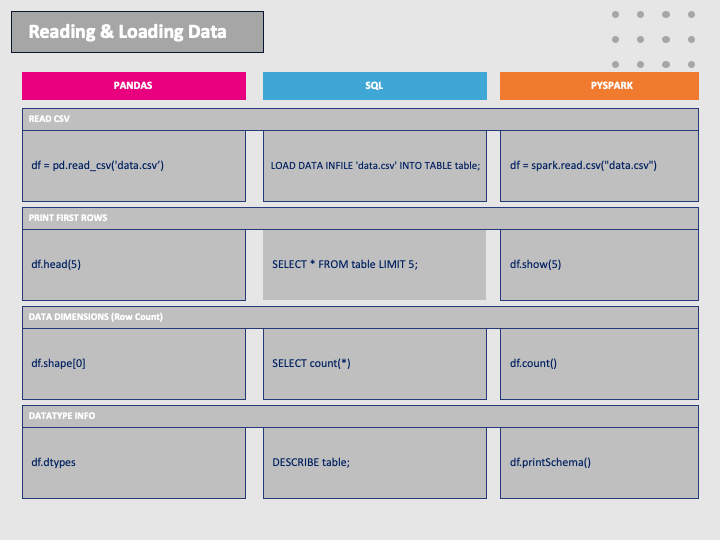Click the pd.read_csv('data.csv') code cell
This screenshot has height=540, width=720.
(134, 166)
